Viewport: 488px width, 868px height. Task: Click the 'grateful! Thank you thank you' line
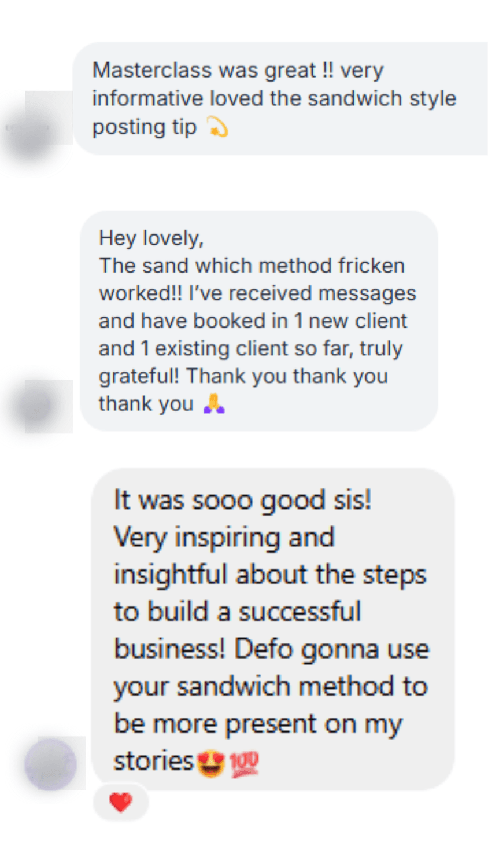[243, 376]
